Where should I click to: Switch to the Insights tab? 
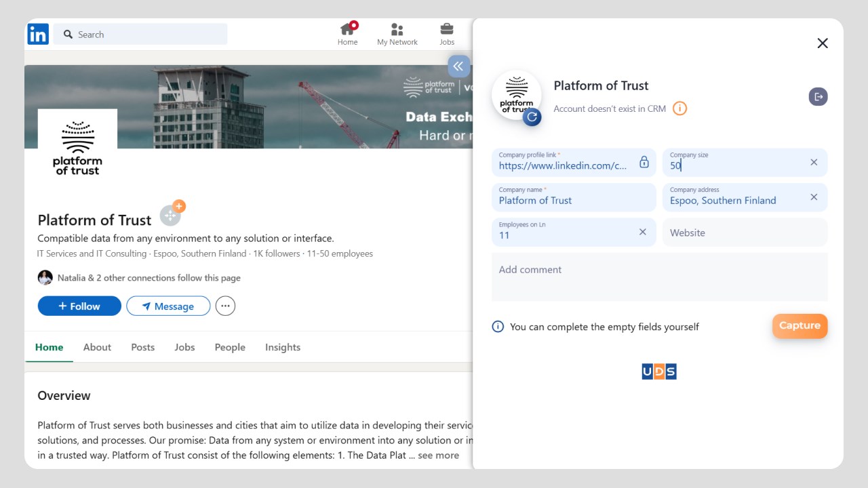pyautogui.click(x=283, y=347)
